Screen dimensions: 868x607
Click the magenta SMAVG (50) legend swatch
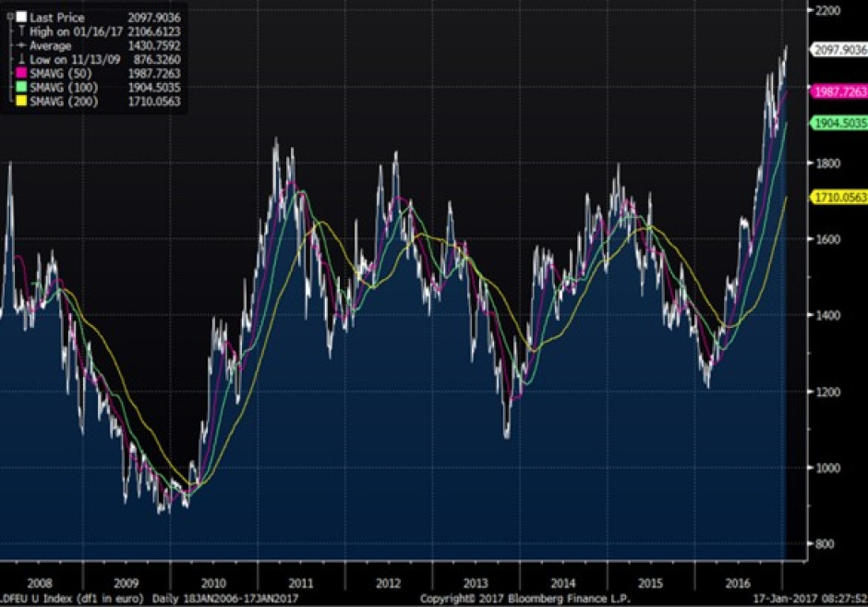click(20, 73)
